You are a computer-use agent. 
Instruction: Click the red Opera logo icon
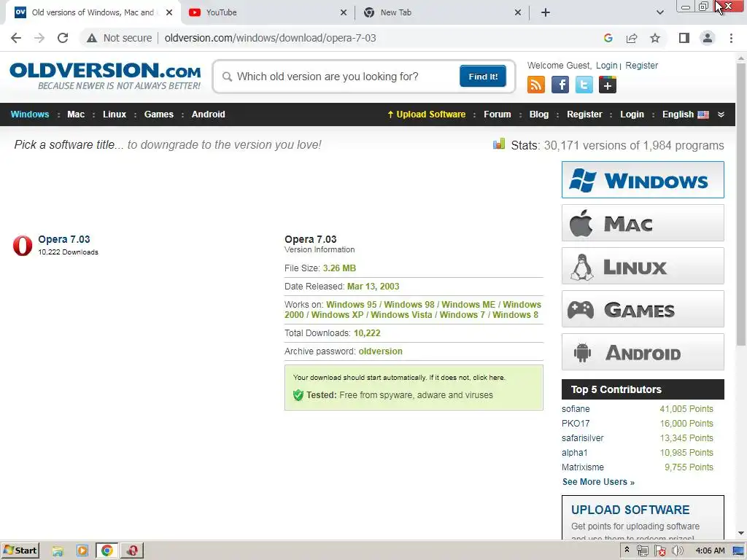pos(23,245)
